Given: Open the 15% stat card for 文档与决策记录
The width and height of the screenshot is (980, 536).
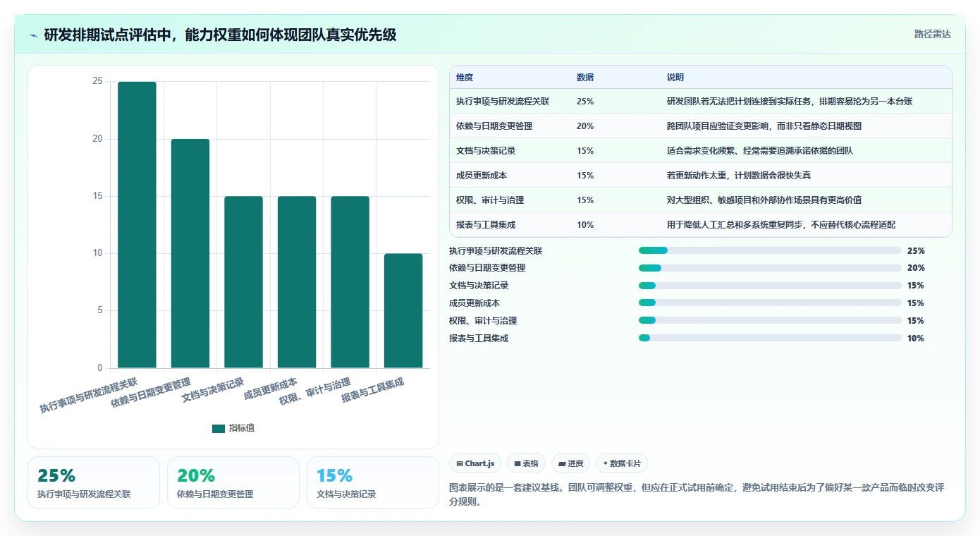Looking at the screenshot, I should pyautogui.click(x=373, y=482).
